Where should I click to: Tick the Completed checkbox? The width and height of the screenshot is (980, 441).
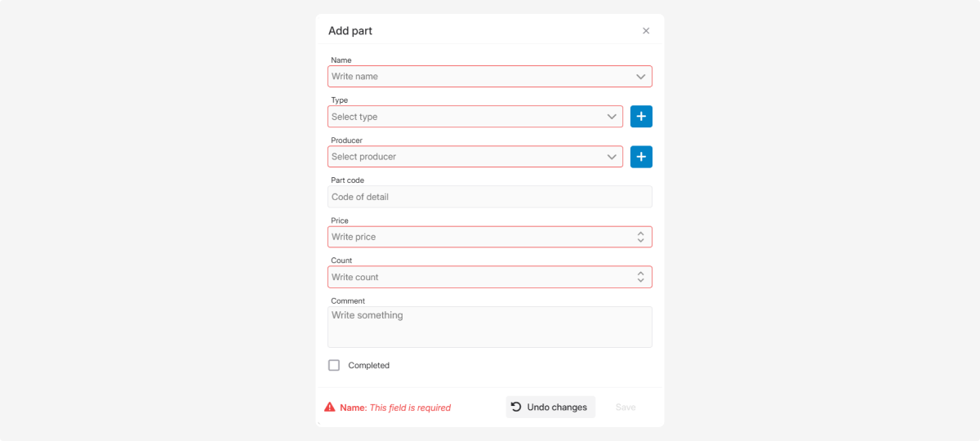pyautogui.click(x=334, y=365)
